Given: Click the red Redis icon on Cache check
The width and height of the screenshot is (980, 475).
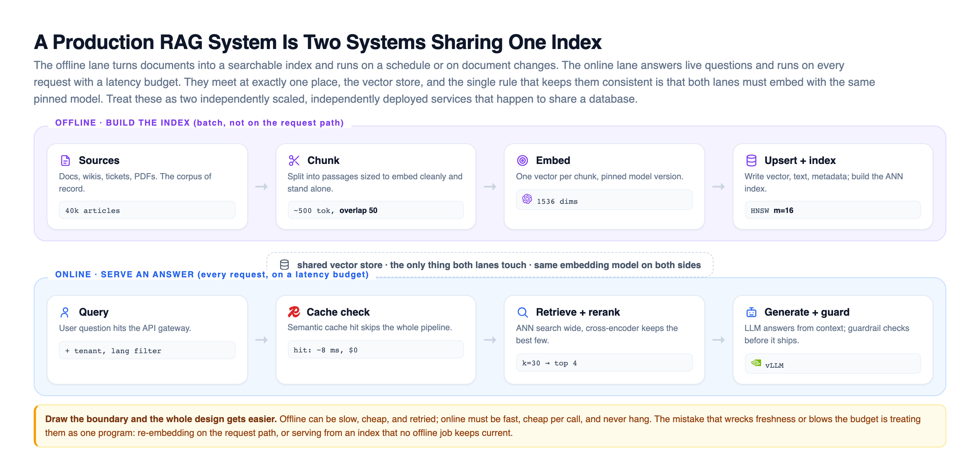Looking at the screenshot, I should [294, 312].
